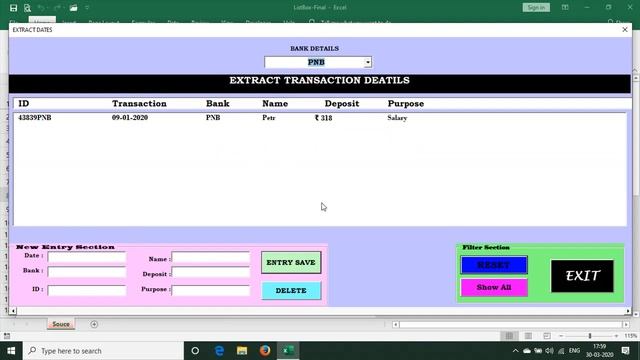Screen dimensions: 640x360
Task: Switch to the Souce sheet tab
Action: (x=61, y=324)
